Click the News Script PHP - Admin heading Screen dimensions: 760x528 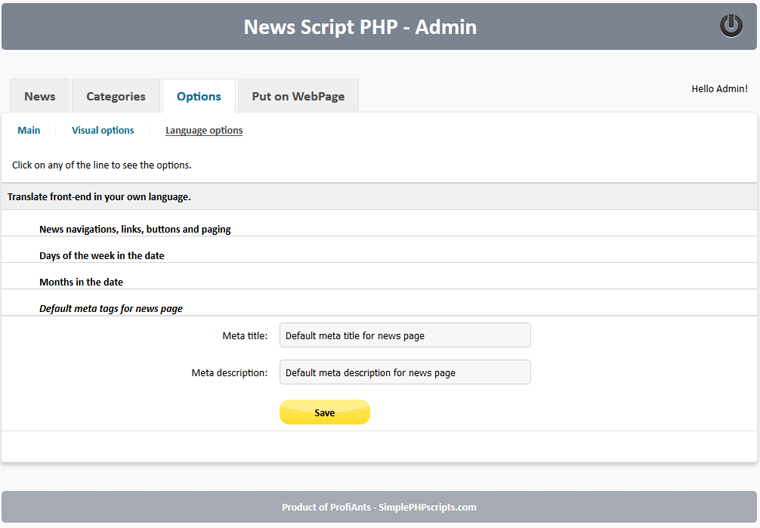pyautogui.click(x=360, y=27)
